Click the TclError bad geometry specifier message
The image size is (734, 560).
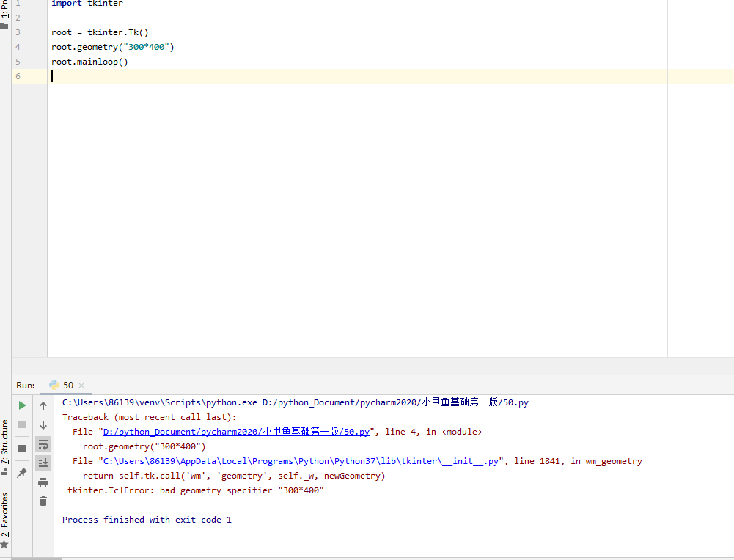pos(193,490)
